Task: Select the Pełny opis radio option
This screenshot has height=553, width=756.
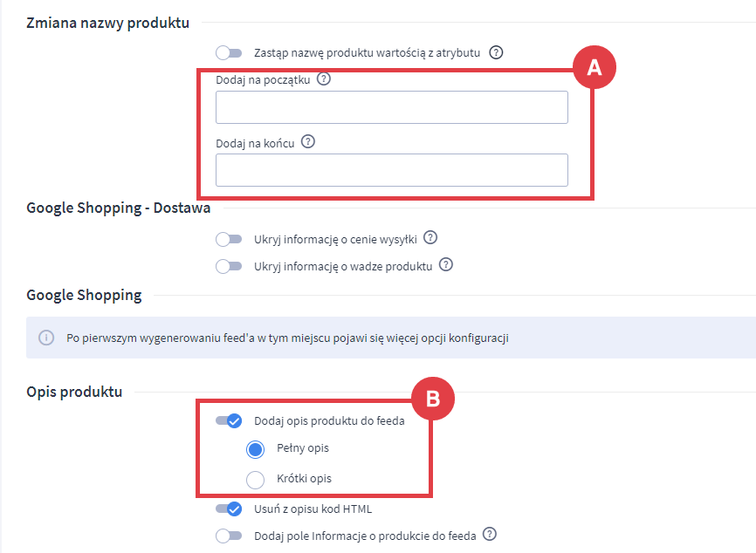Action: (x=256, y=449)
